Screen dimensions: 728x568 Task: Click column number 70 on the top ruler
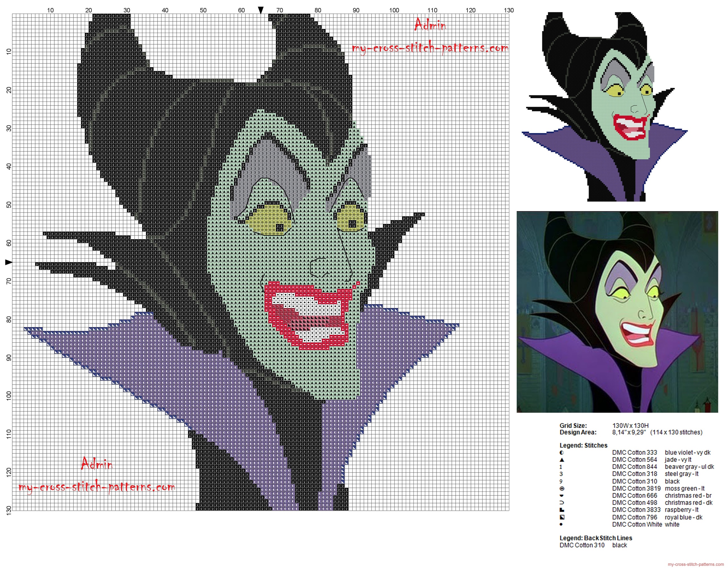click(x=280, y=10)
